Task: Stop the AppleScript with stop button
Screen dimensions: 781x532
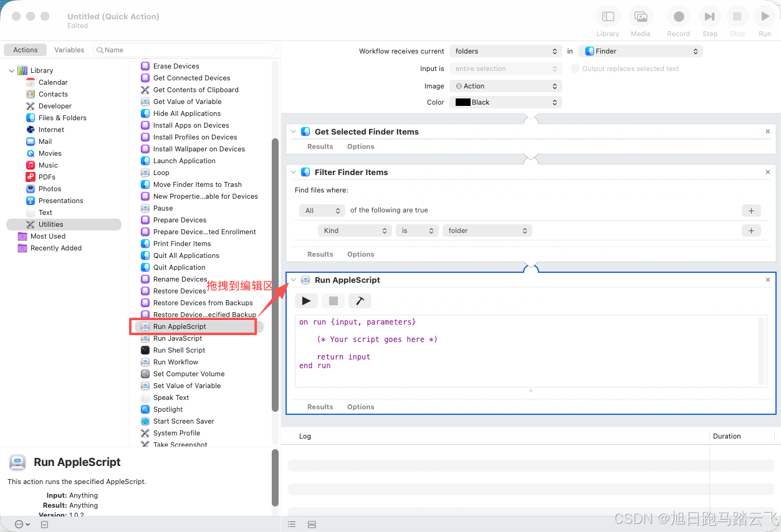Action: (x=333, y=301)
